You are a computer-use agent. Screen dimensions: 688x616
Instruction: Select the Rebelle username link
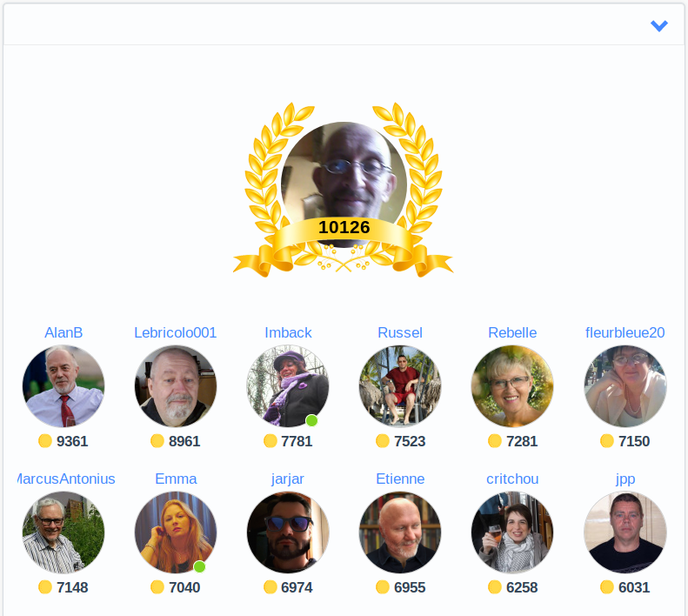click(x=512, y=332)
